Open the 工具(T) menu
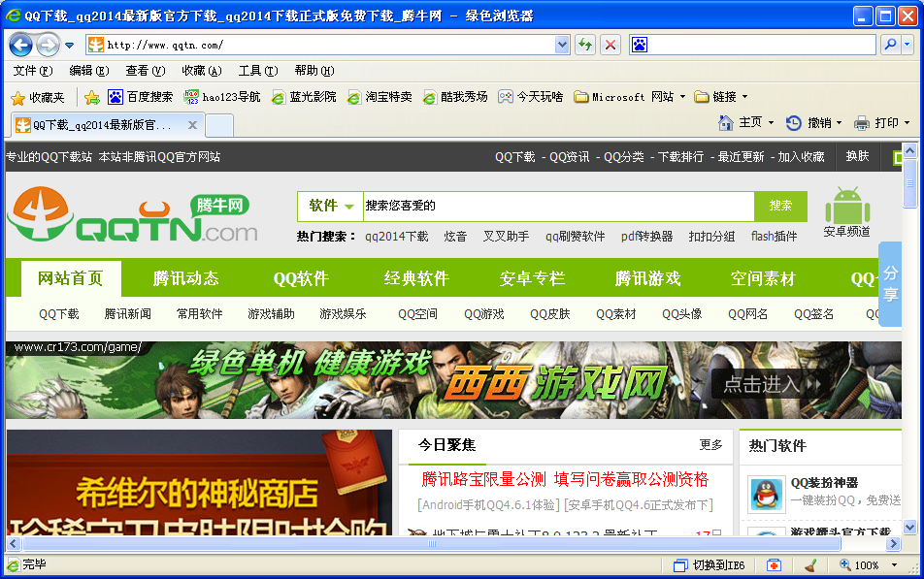The image size is (924, 579). [258, 71]
